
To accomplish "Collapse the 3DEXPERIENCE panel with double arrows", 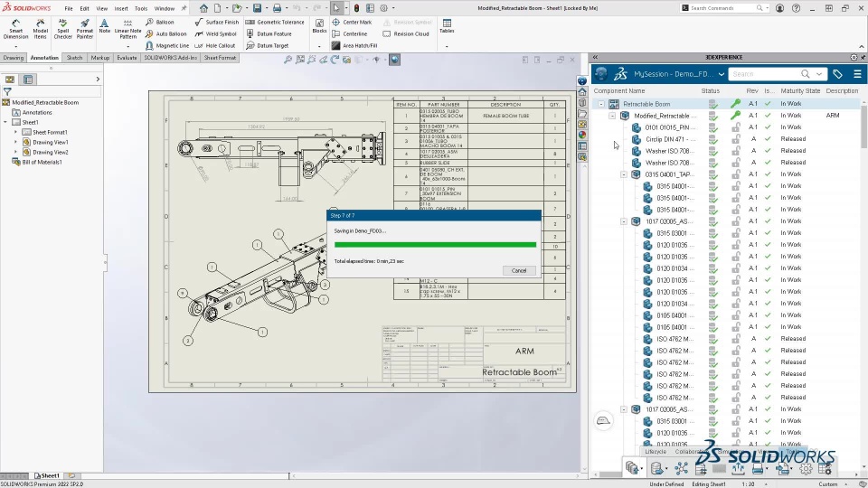I will pos(595,57).
